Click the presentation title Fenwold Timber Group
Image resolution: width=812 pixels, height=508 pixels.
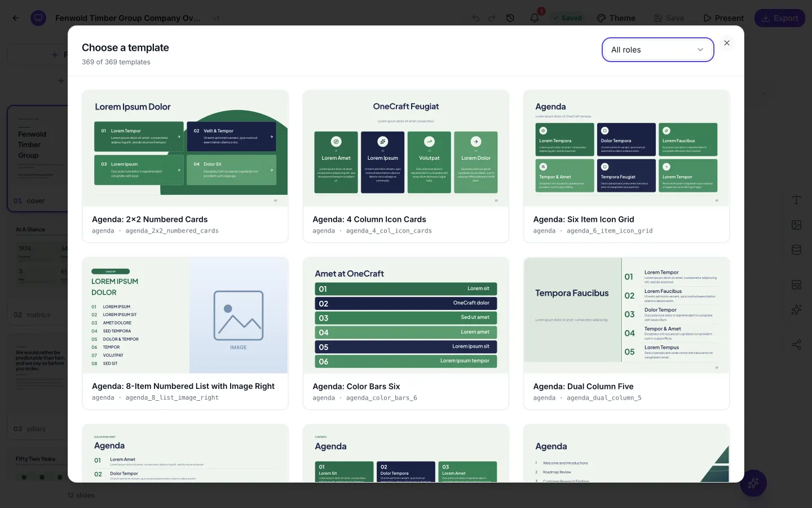pyautogui.click(x=127, y=18)
